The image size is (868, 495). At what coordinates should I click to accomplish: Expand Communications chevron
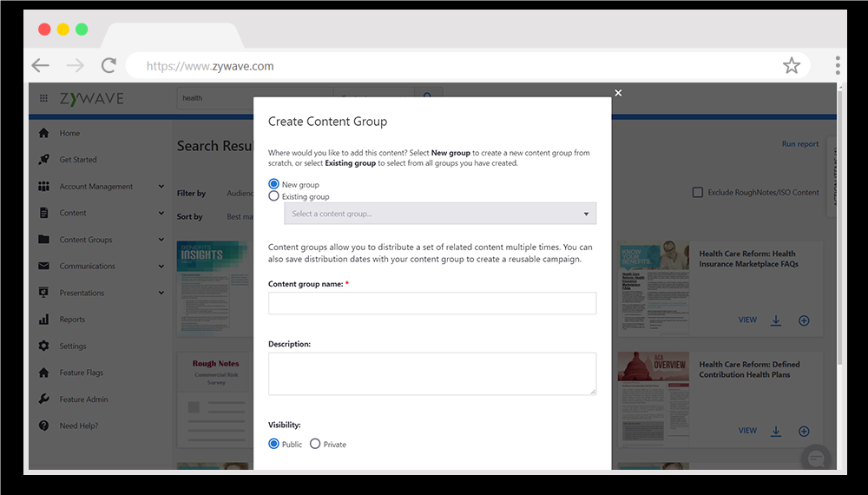tap(161, 266)
